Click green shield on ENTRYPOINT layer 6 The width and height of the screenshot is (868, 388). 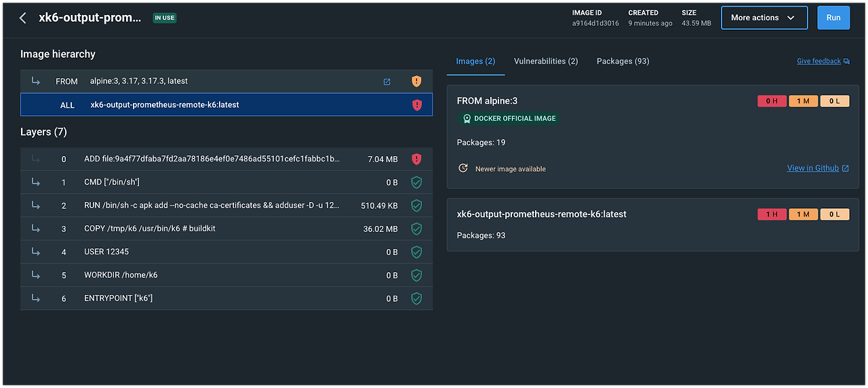pyautogui.click(x=416, y=298)
